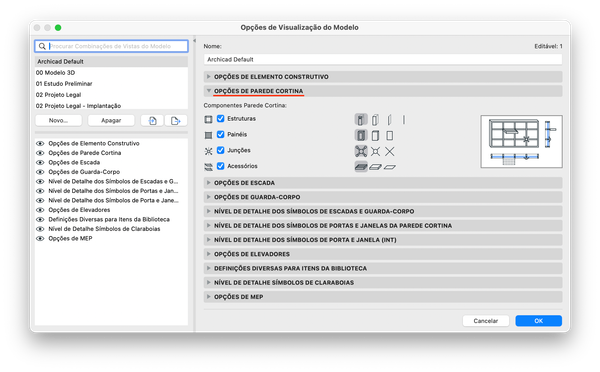
Task: Toggle eye for Opções de Parede Cortina
Action: click(40, 153)
